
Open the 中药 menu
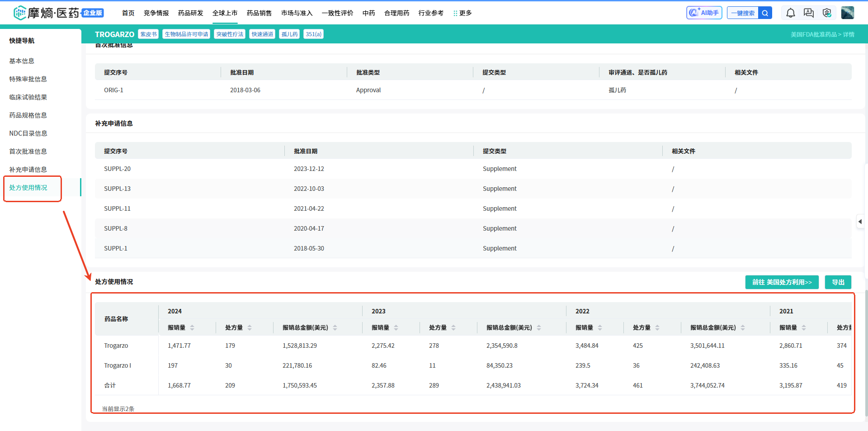coord(368,13)
